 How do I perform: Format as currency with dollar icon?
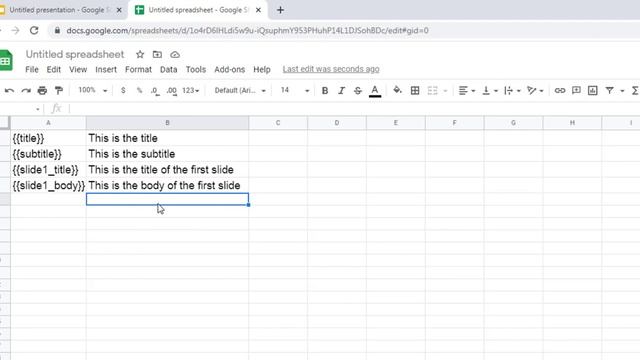click(123, 90)
